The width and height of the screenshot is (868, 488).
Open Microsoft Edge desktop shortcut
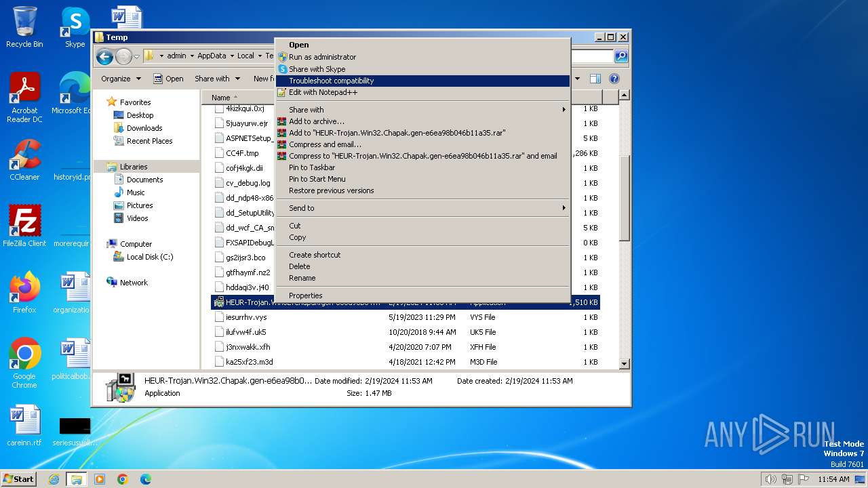click(75, 93)
